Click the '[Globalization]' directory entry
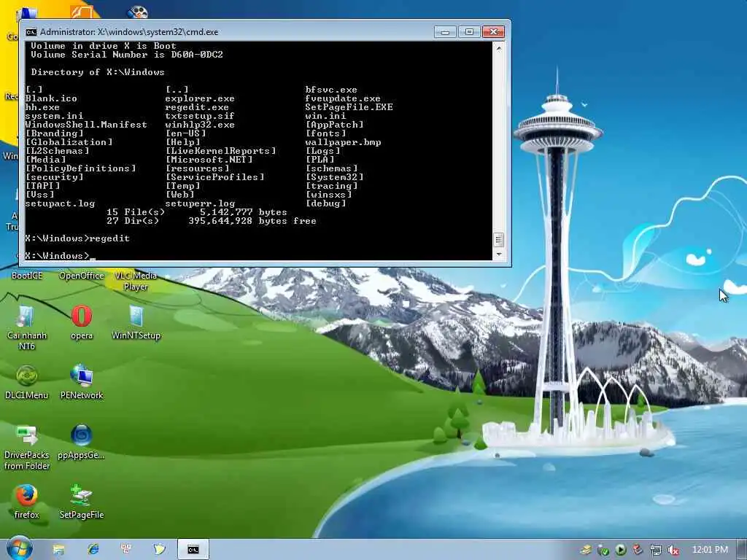The image size is (747, 560). tap(69, 142)
